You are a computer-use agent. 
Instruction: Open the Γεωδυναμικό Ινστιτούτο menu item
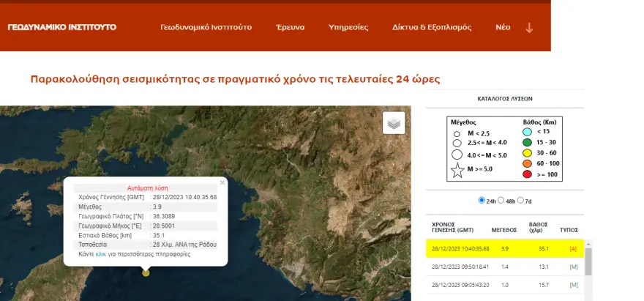pos(206,27)
